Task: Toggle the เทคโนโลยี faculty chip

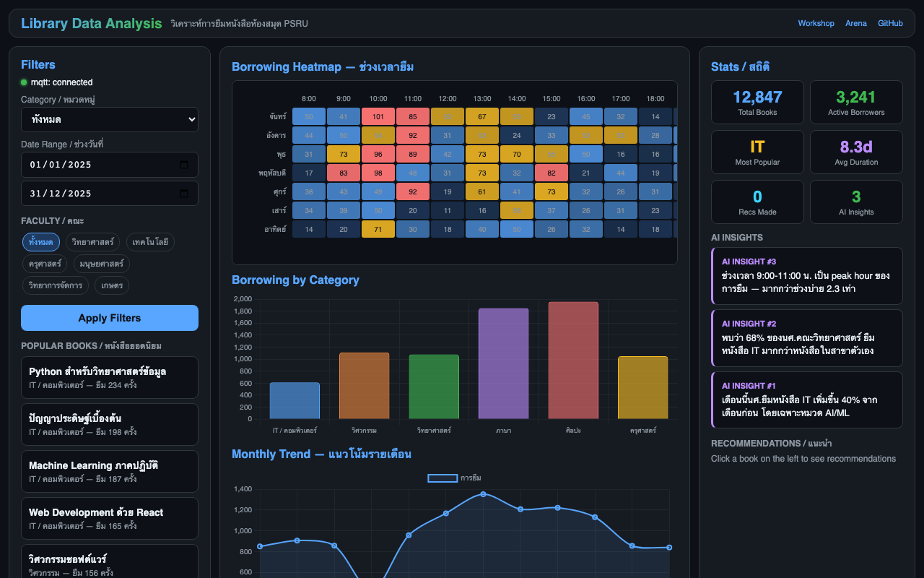Action: point(150,242)
